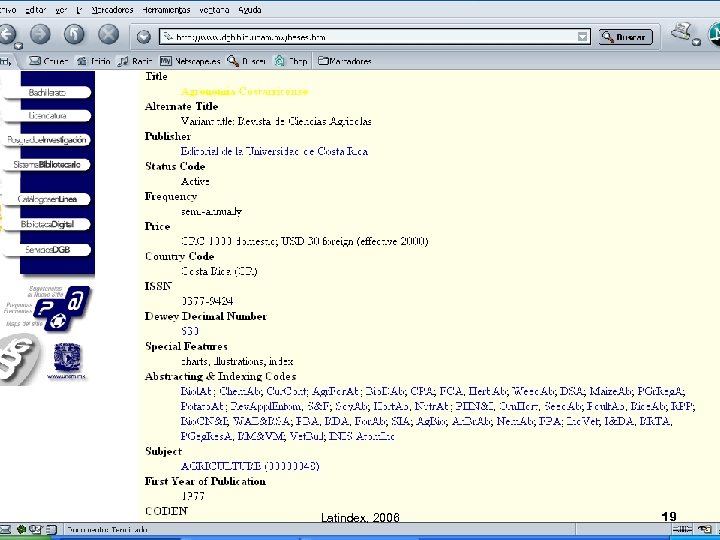Screen dimensions: 720x540
Task: Click the NemAb indexing code link
Action: [x=515, y=421]
